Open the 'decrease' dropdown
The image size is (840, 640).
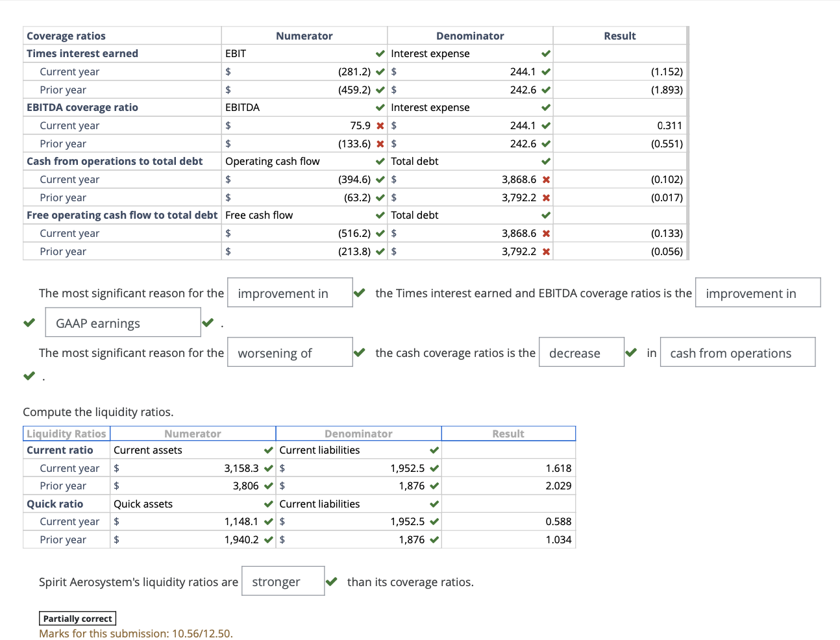(582, 352)
